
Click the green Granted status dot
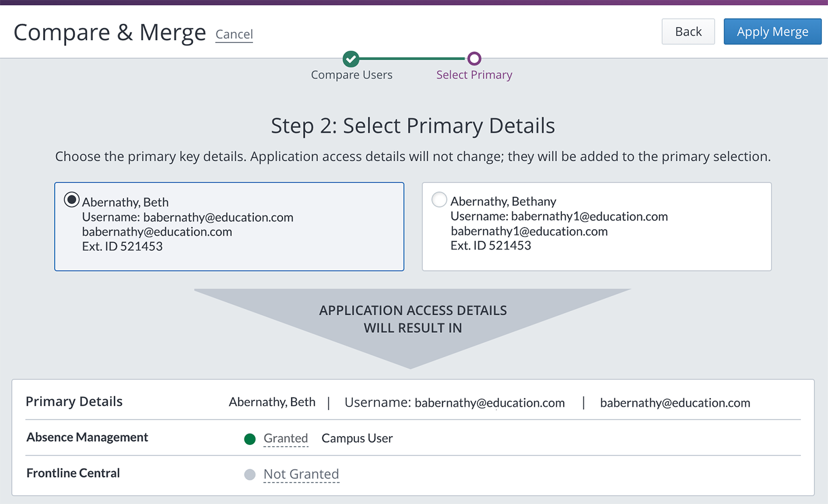(x=250, y=439)
